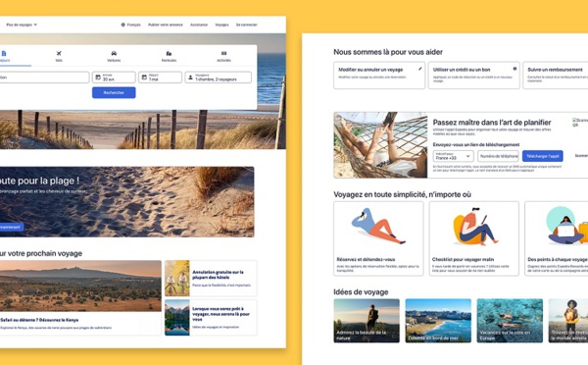Image resolution: width=588 pixels, height=365 pixels.
Task: Click the Télécharger l'appli button
Action: (542, 156)
